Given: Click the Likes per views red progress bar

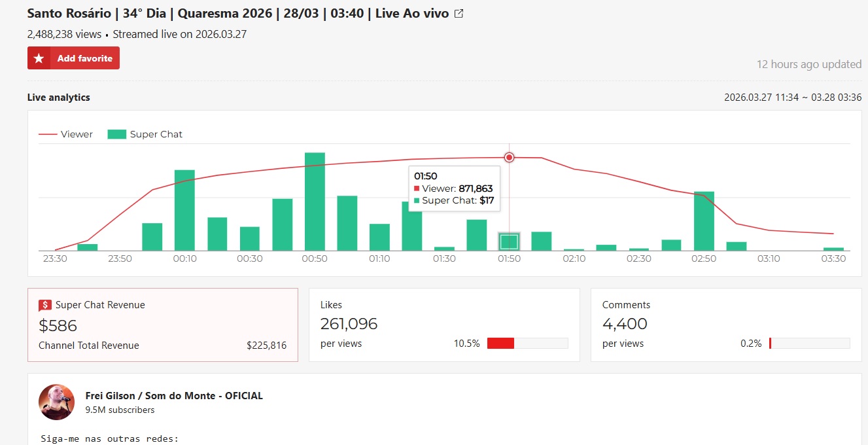Looking at the screenshot, I should tap(528, 343).
